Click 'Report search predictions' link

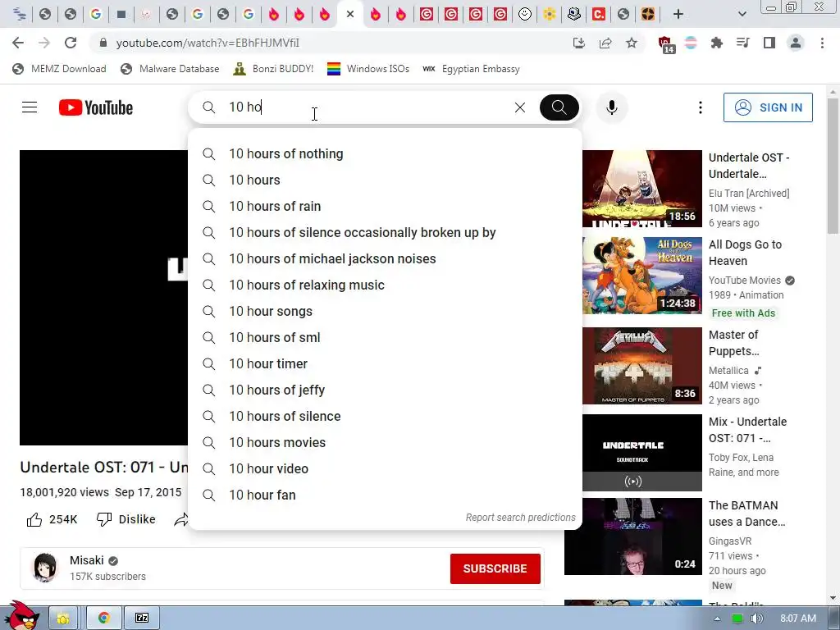coord(520,518)
